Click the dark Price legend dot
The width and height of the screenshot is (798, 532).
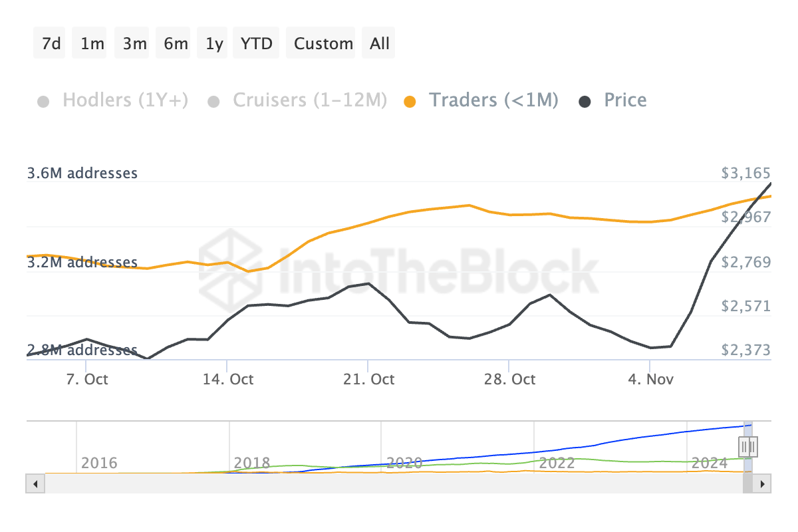[585, 102]
